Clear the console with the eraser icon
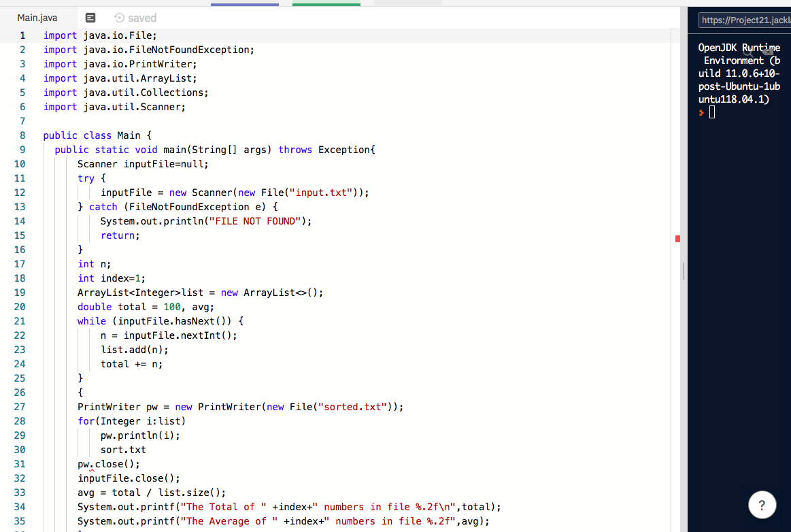The width and height of the screenshot is (791, 532). coord(768,51)
